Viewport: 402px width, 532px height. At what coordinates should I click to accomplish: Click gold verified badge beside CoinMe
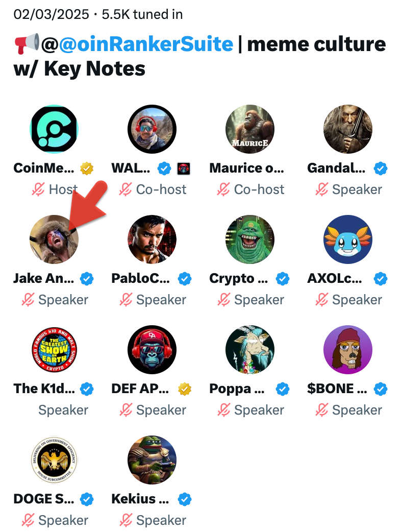pyautogui.click(x=87, y=168)
